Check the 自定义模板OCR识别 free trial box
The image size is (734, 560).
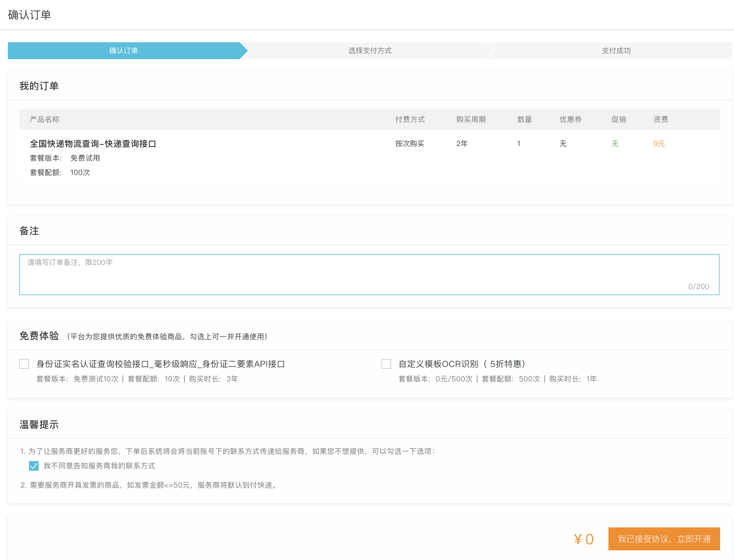tap(386, 364)
